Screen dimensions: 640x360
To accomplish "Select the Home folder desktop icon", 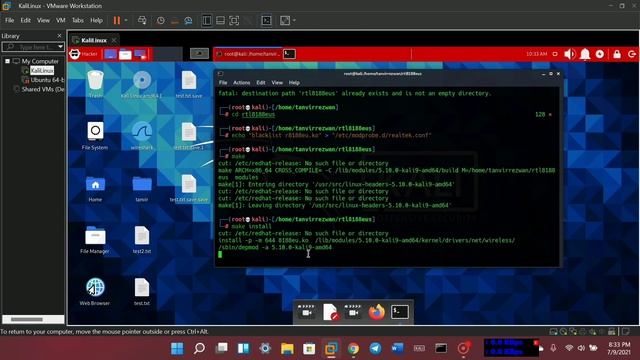I will pos(95,188).
